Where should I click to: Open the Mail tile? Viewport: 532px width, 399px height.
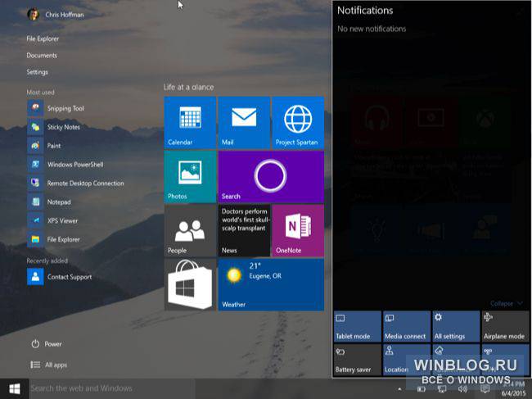click(x=244, y=123)
